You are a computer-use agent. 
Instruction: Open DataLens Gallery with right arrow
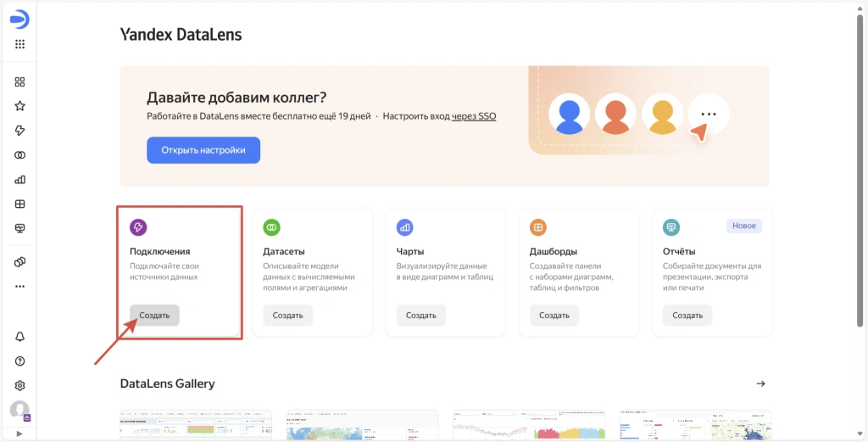pyautogui.click(x=760, y=383)
